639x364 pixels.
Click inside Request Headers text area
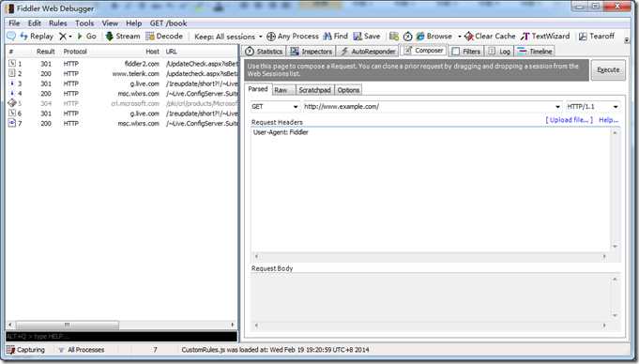[x=432, y=190]
